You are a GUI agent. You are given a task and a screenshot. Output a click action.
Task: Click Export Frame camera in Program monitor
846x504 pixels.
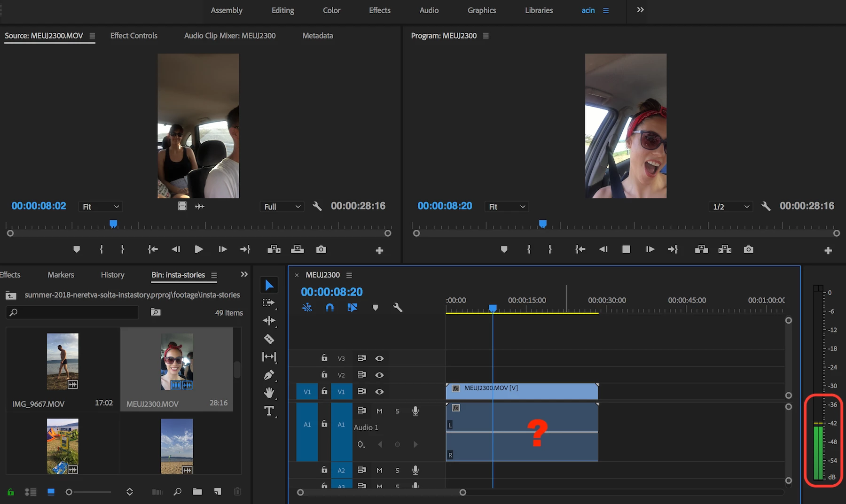tap(748, 249)
